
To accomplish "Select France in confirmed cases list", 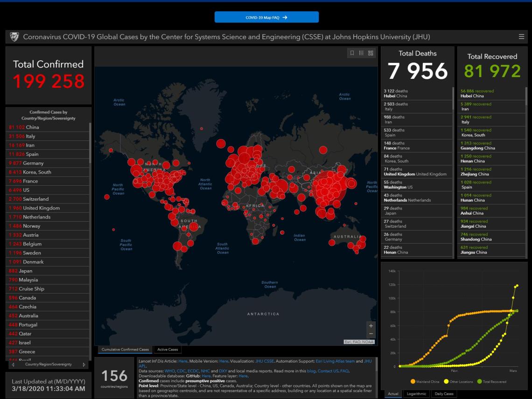I will click(x=48, y=181).
